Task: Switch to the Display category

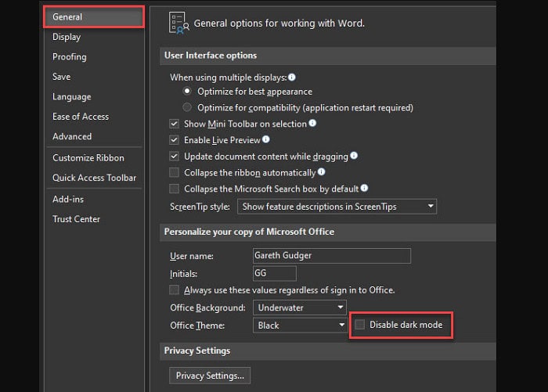Action: [67, 37]
